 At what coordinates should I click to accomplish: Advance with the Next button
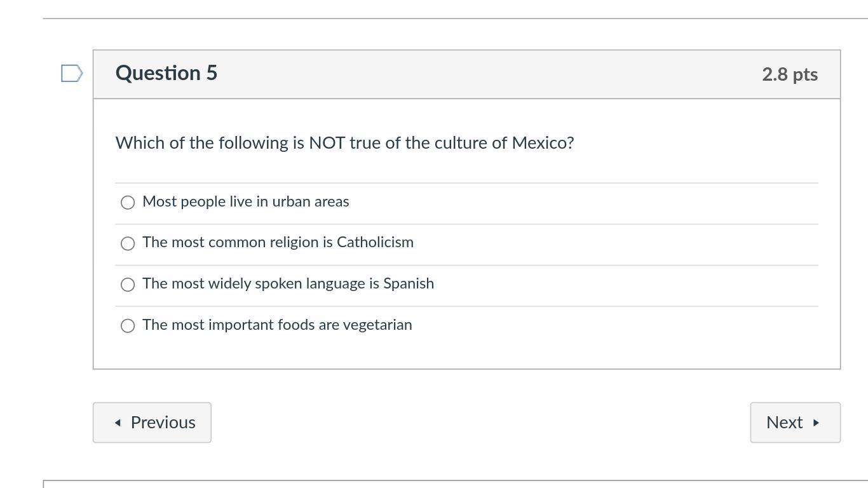[x=795, y=423]
